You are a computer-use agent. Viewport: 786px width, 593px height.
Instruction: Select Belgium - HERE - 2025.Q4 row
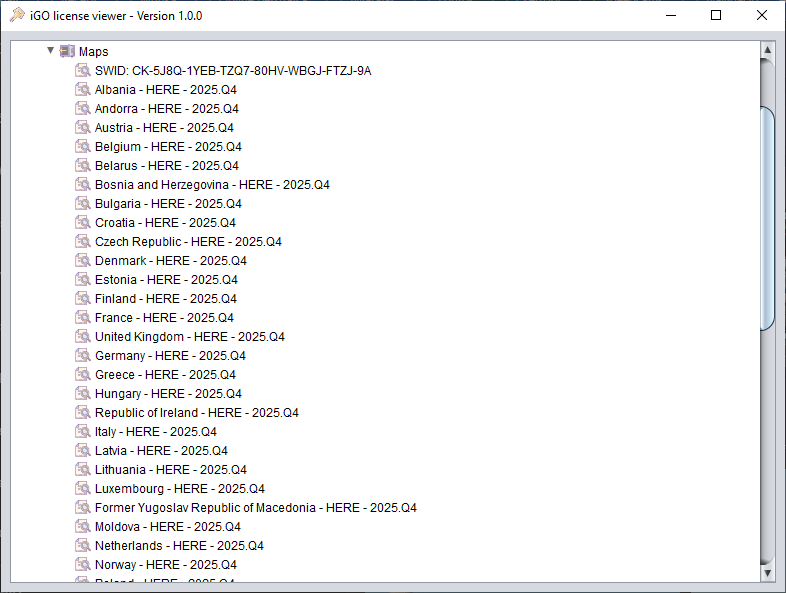168,147
